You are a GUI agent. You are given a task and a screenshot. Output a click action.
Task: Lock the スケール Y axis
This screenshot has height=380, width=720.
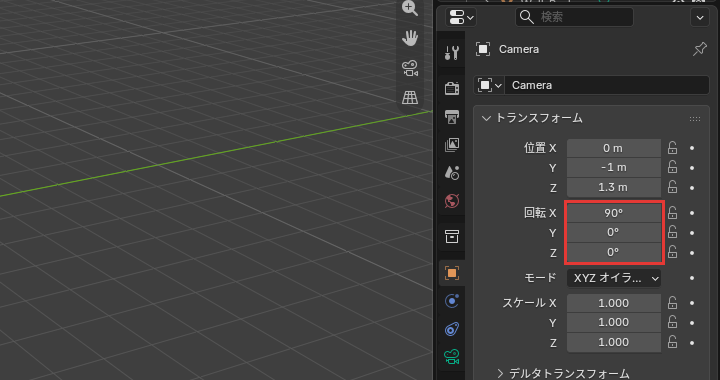[x=673, y=322]
